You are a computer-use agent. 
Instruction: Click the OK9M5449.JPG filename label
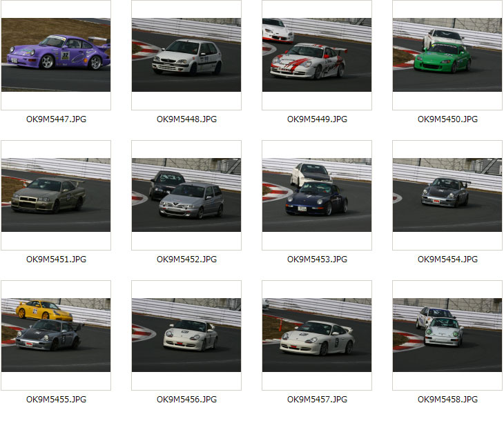[318, 119]
